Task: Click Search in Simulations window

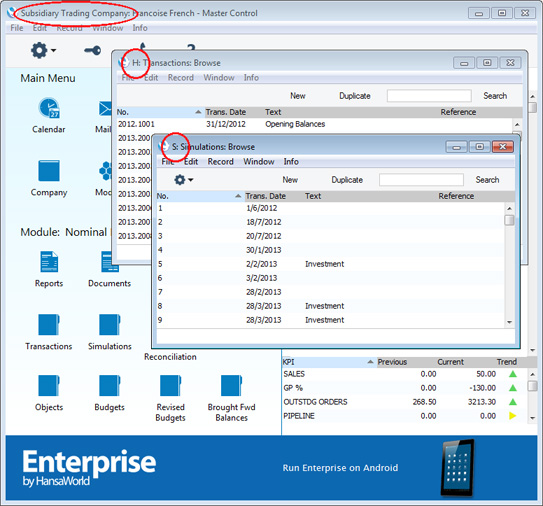Action: click(x=487, y=180)
